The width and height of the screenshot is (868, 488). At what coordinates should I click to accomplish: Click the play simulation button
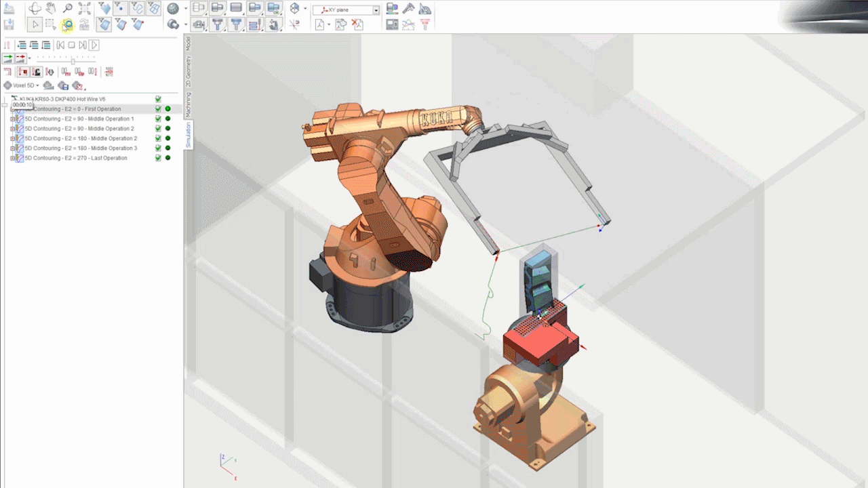coord(94,45)
